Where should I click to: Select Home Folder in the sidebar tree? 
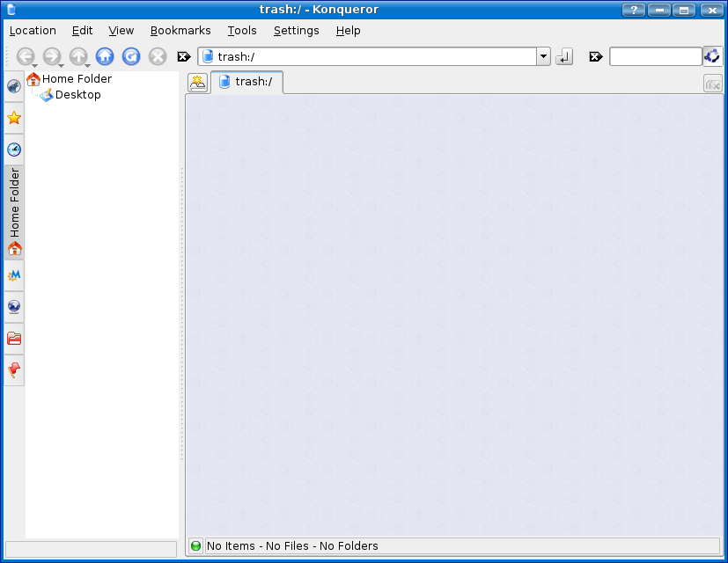tap(77, 79)
